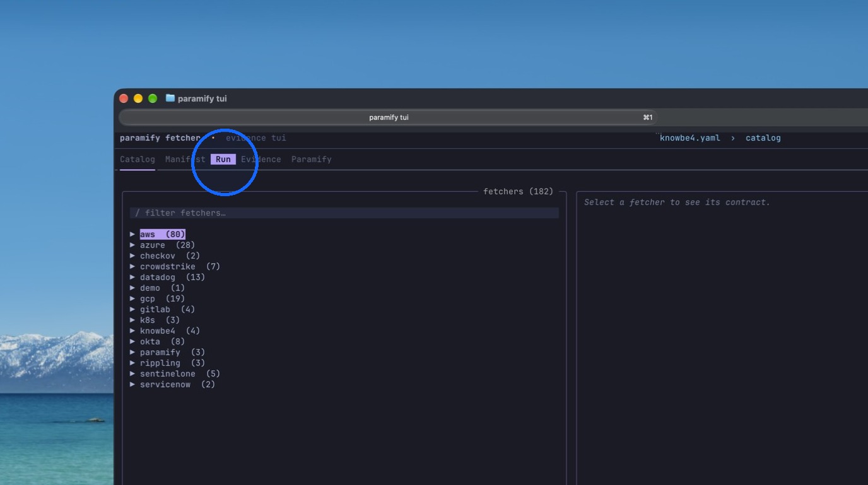The image size is (868, 485).
Task: Expand the gcp group triangle
Action: point(132,298)
